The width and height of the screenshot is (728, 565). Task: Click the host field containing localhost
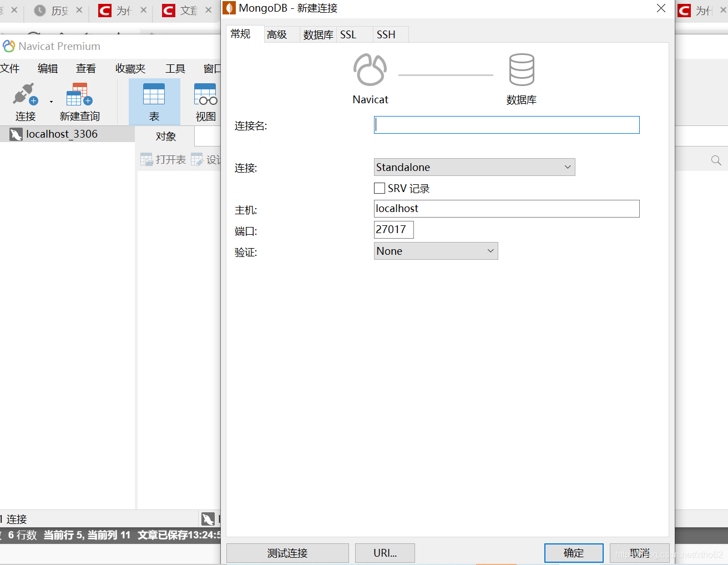[507, 209]
